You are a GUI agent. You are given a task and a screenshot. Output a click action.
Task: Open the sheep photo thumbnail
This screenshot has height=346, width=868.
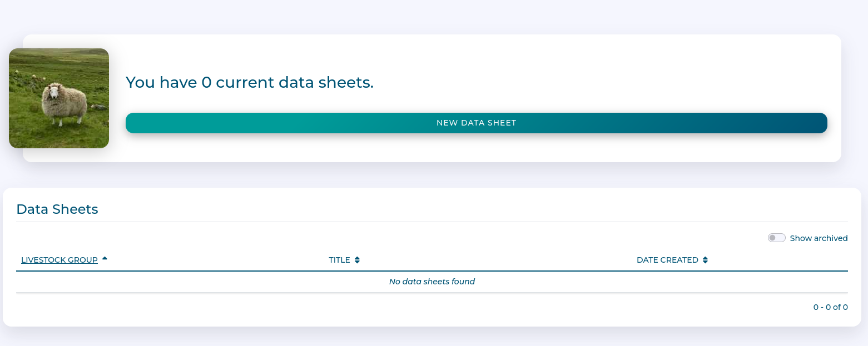click(x=59, y=98)
